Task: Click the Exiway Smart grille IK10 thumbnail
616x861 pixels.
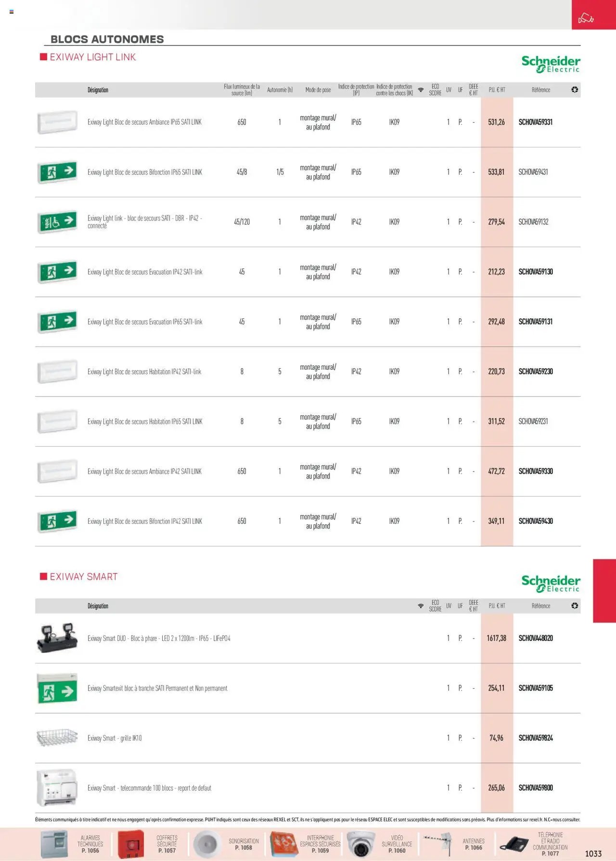Action: (x=57, y=738)
